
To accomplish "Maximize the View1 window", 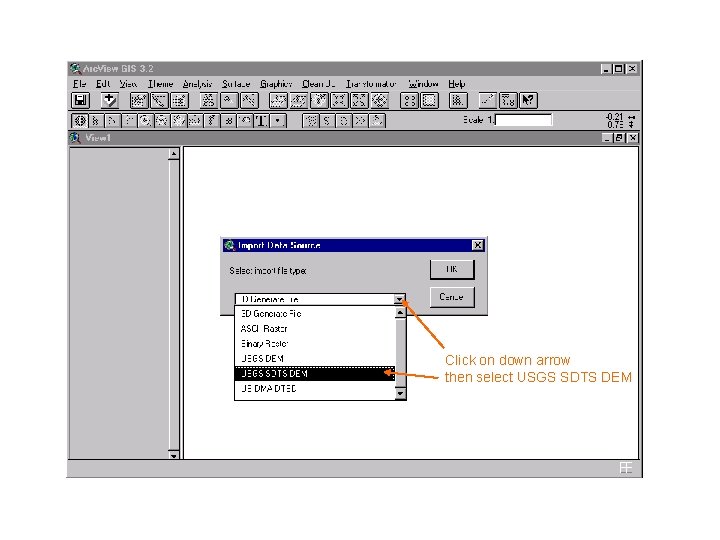I will (x=619, y=138).
